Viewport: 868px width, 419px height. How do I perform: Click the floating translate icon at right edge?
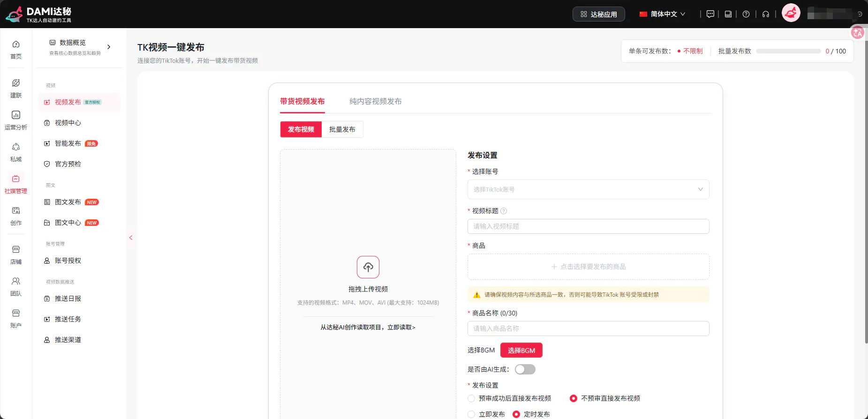coord(858,32)
